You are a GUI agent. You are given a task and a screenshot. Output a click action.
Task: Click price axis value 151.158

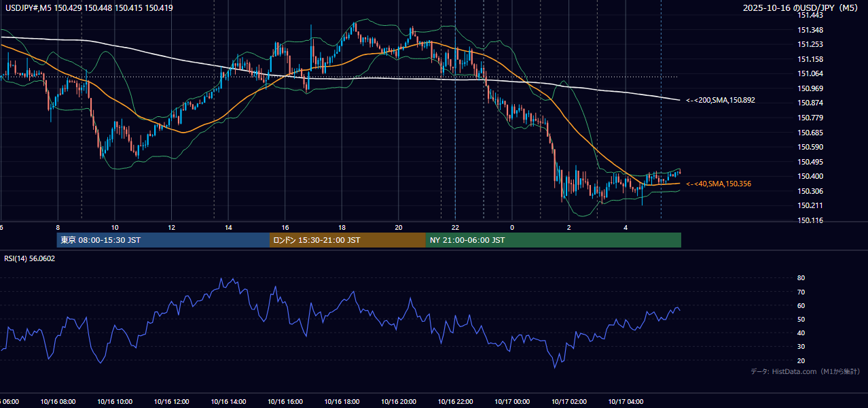[x=811, y=60]
